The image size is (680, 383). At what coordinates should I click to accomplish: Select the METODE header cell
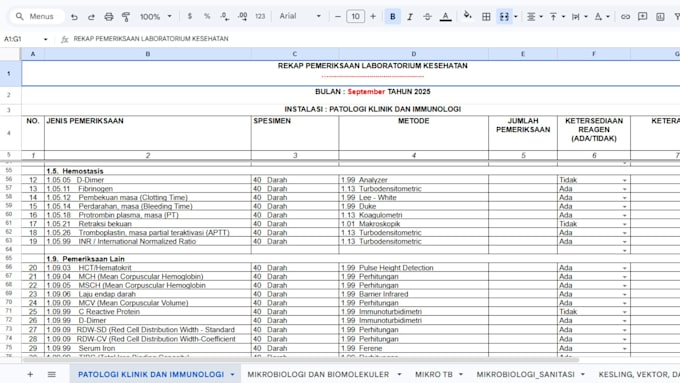(x=413, y=133)
